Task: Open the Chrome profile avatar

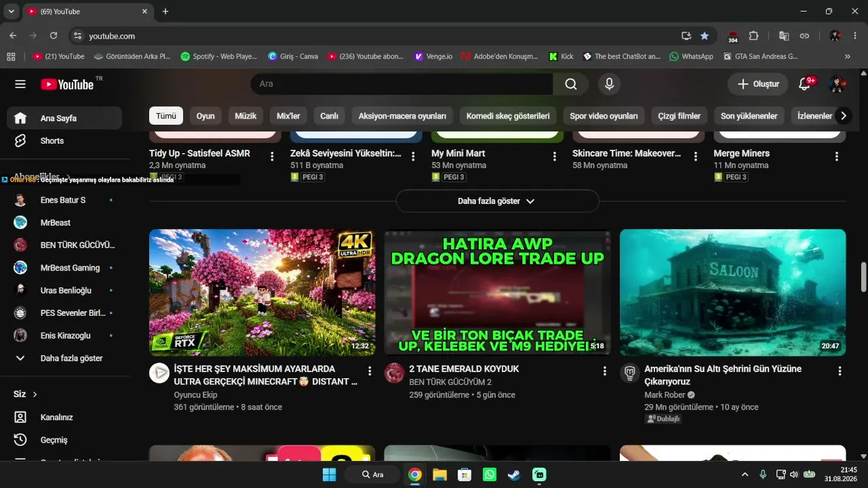Action: 835,36
